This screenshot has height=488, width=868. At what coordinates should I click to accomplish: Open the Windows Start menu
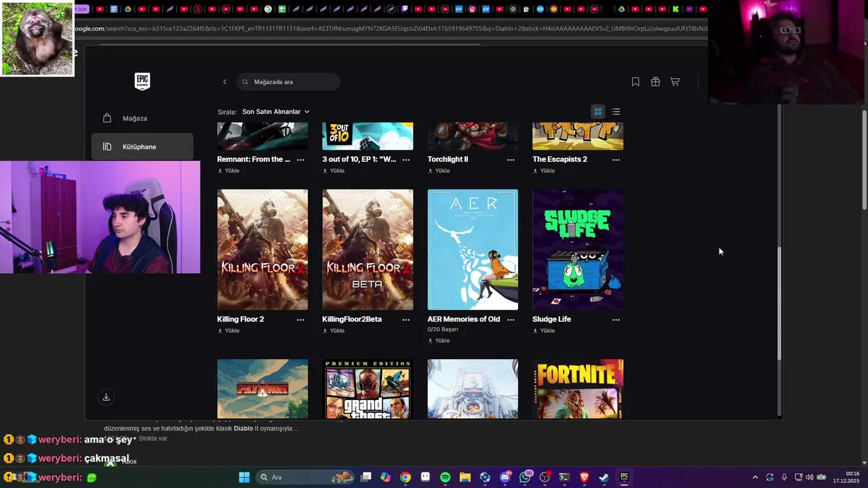(244, 477)
